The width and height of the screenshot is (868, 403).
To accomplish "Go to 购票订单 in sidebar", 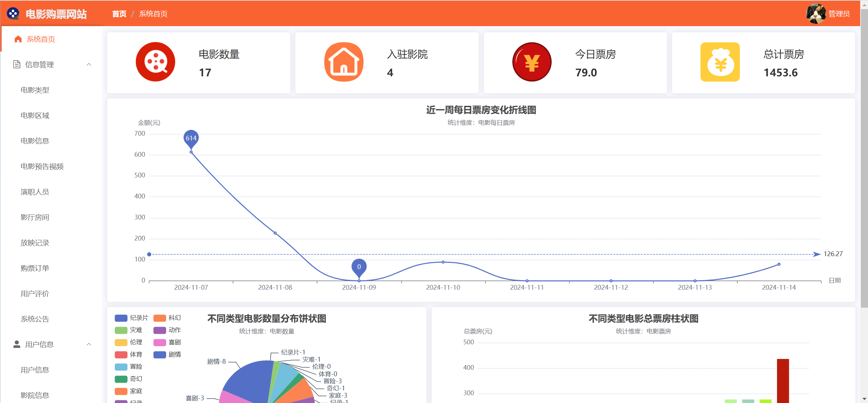I will [x=35, y=268].
